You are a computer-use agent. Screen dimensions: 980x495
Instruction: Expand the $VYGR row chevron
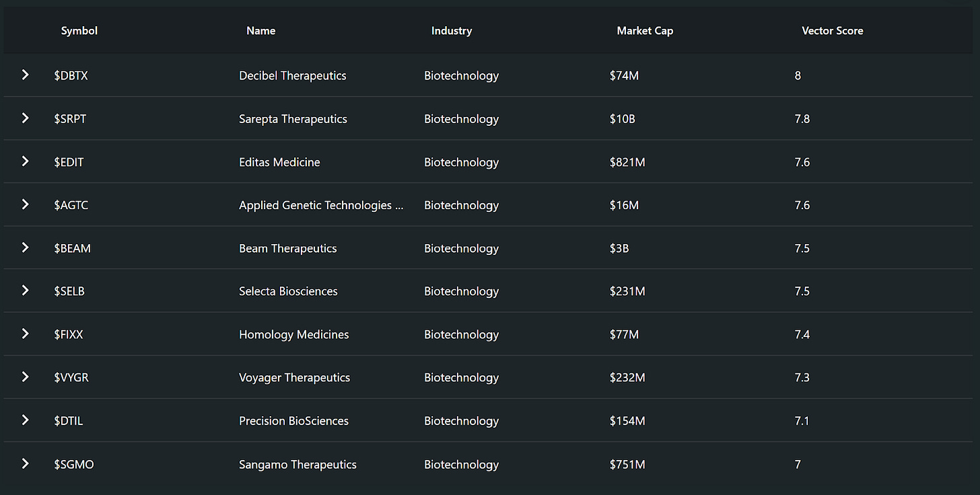point(25,377)
